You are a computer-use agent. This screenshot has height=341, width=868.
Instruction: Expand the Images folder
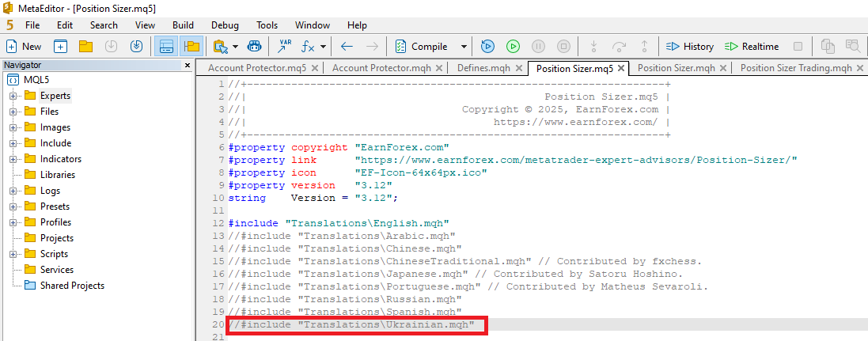click(13, 127)
